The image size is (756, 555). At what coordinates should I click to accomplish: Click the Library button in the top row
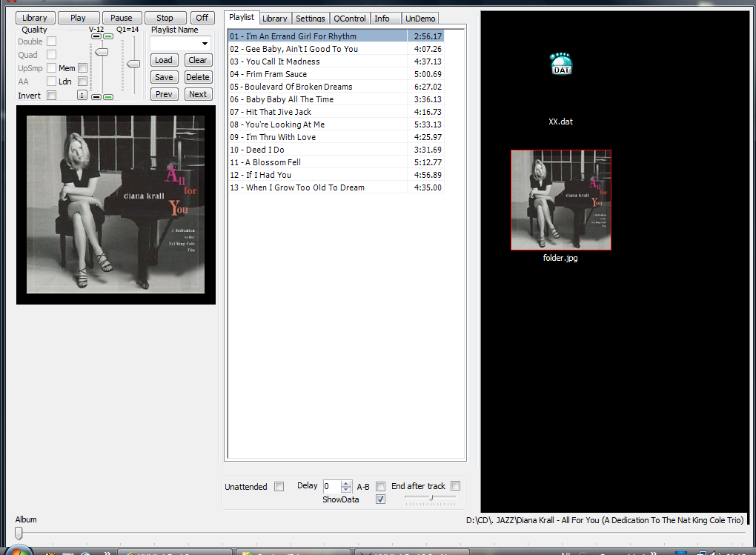pos(35,18)
